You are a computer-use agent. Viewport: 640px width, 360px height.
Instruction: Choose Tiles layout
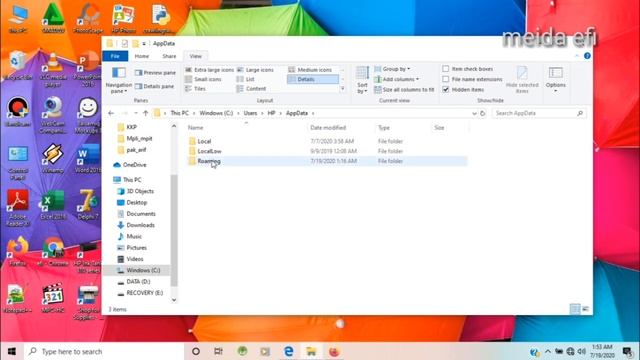(x=195, y=89)
